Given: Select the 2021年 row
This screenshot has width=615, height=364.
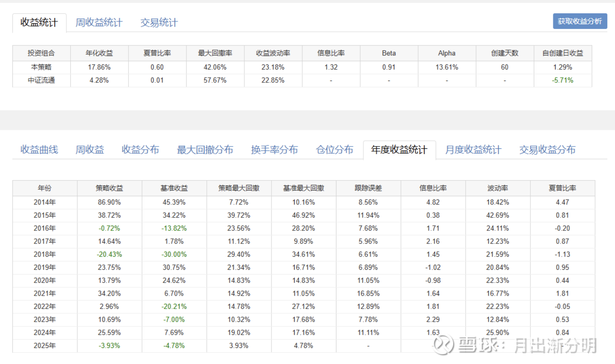Looking at the screenshot, I should click(x=304, y=293).
